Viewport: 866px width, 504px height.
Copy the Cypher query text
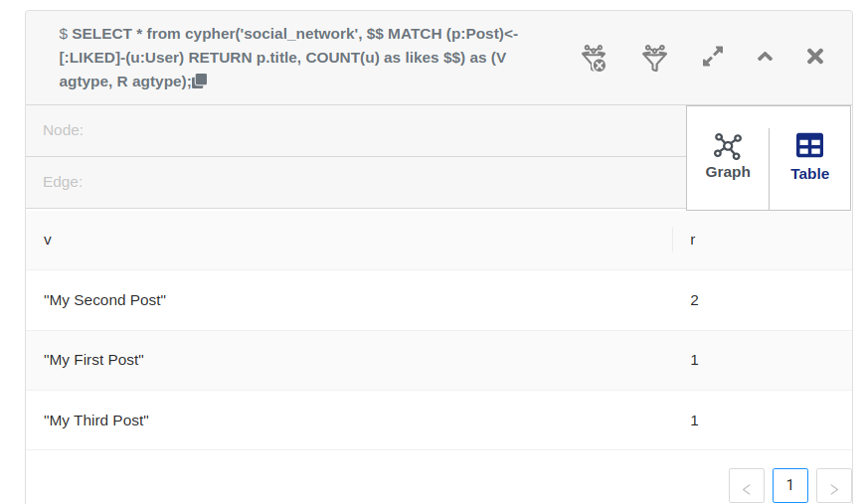click(199, 82)
